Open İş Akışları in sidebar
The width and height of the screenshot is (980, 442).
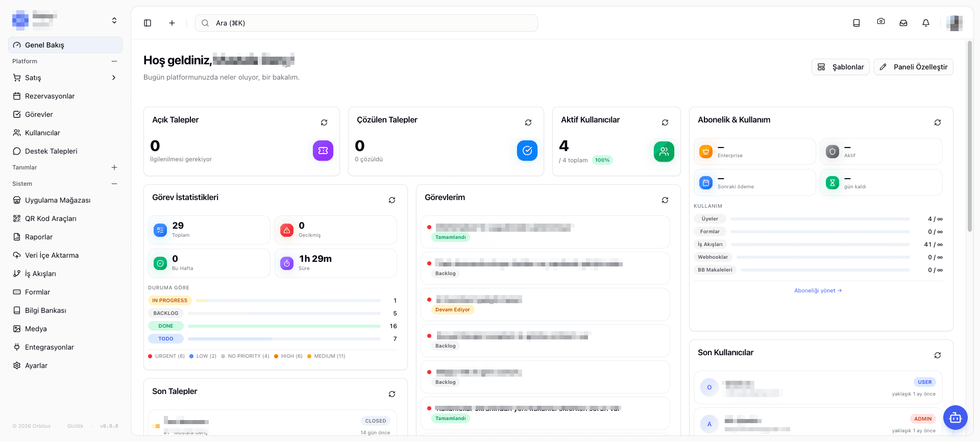[x=65, y=274]
